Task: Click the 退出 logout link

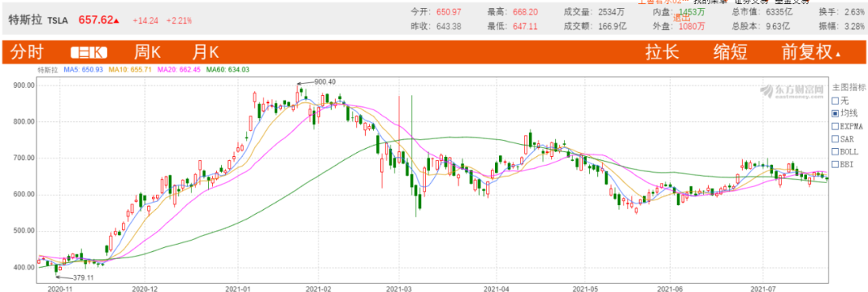Action: pos(681,17)
